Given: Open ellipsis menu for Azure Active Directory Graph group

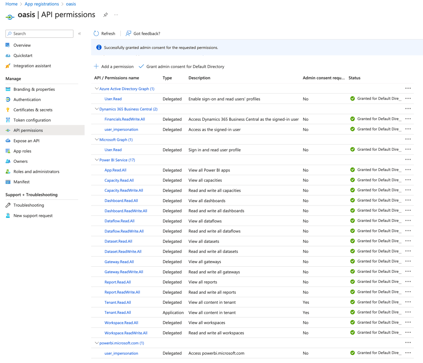Looking at the screenshot, I should tap(408, 89).
